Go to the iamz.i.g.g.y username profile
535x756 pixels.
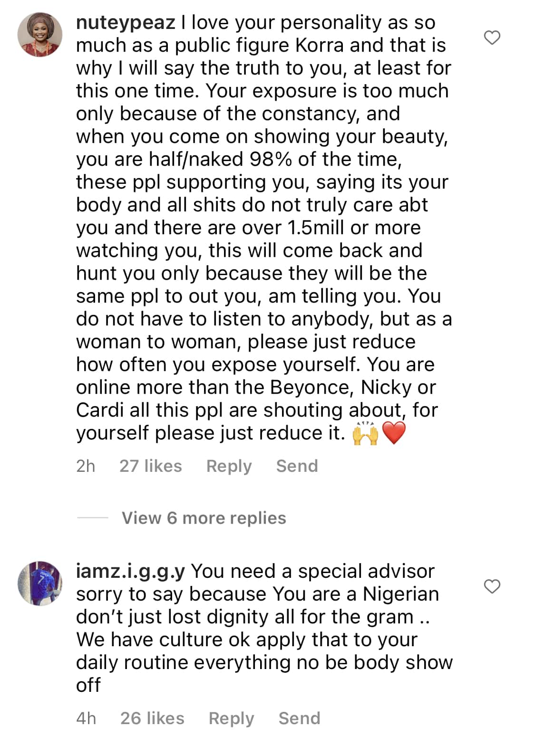click(x=130, y=571)
